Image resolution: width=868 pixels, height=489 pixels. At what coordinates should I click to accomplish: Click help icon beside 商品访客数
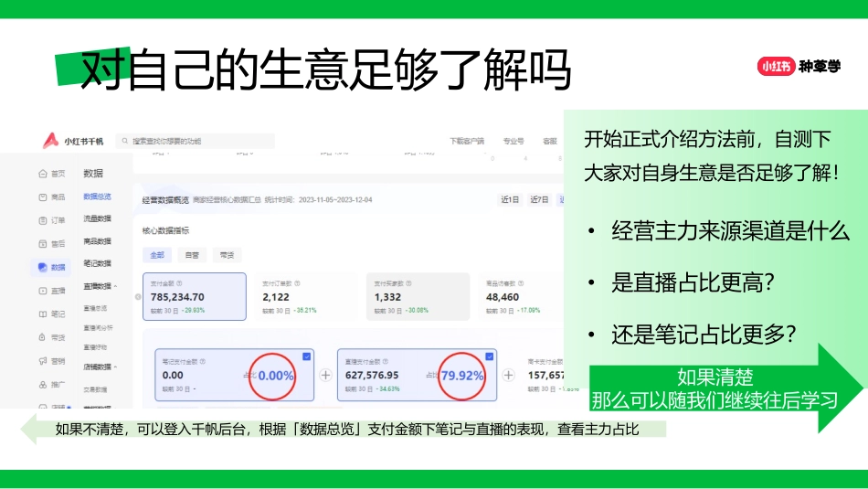521,283
